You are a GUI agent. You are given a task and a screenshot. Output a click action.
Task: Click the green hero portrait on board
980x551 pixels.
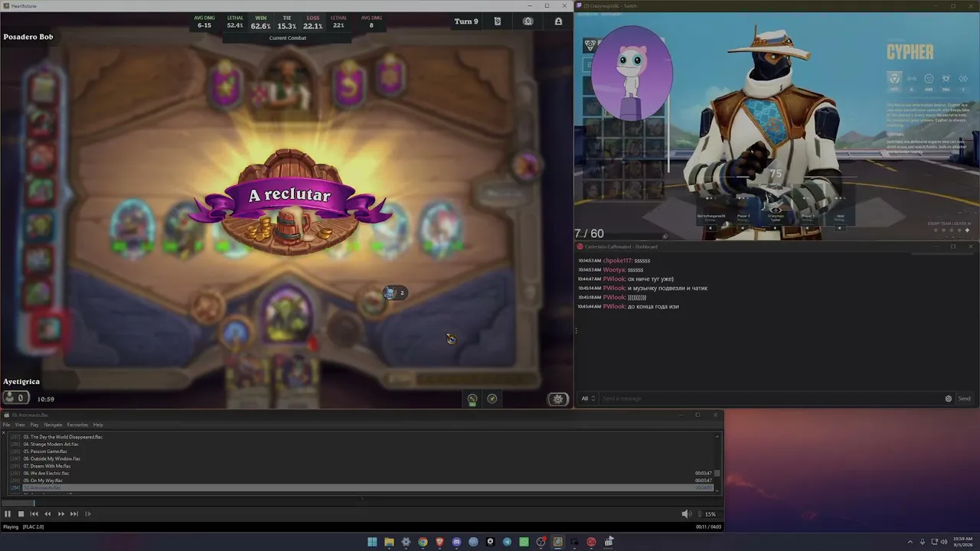pos(287,316)
